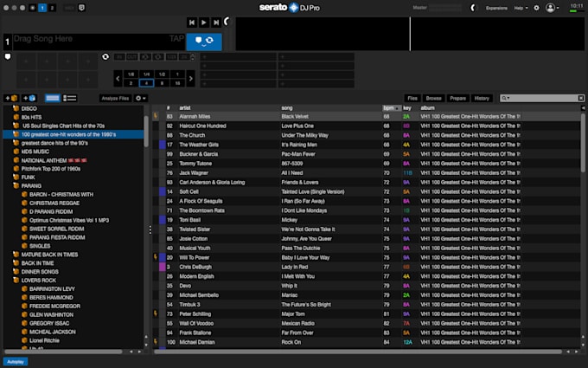Click the column chooser arrow at header end
588x368 pixels.
583,108
